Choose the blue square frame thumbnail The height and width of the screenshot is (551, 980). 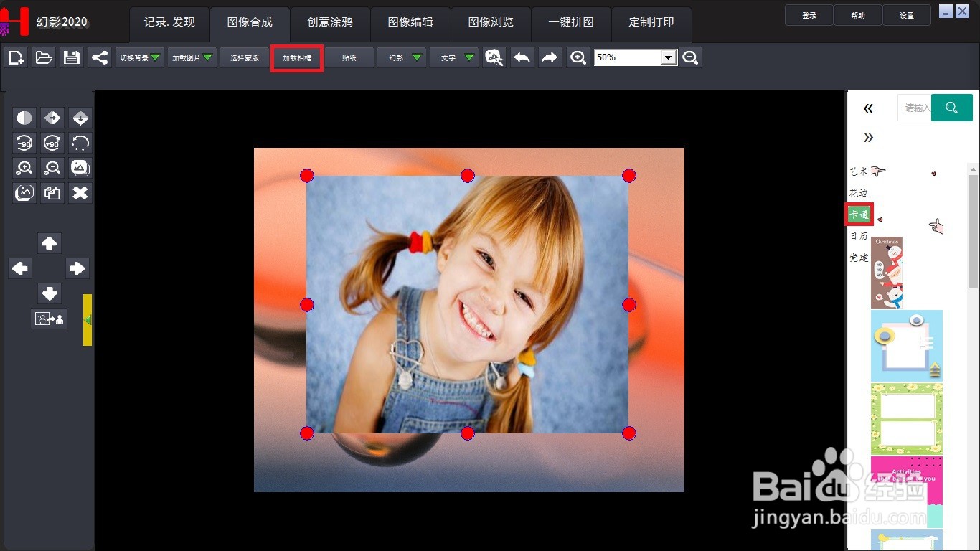pos(907,346)
